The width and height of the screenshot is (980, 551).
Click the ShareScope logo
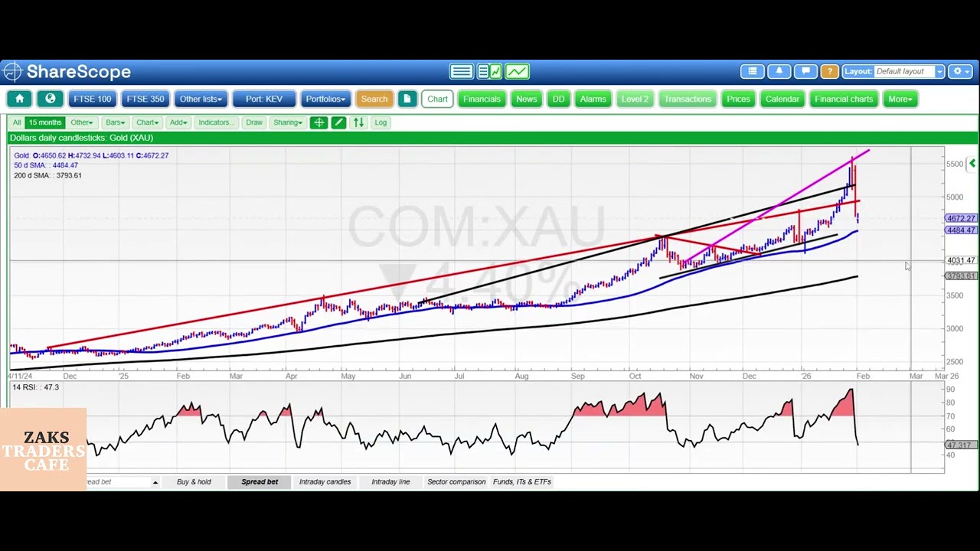tap(67, 72)
